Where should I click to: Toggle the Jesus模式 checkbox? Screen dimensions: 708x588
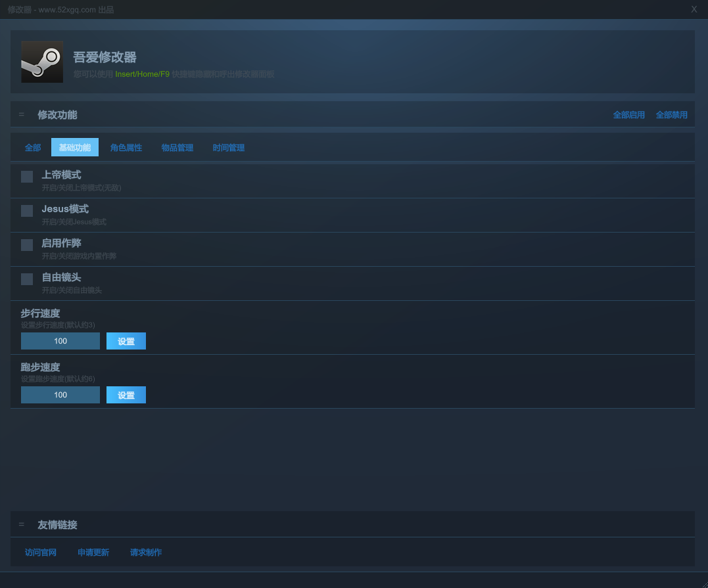point(27,211)
